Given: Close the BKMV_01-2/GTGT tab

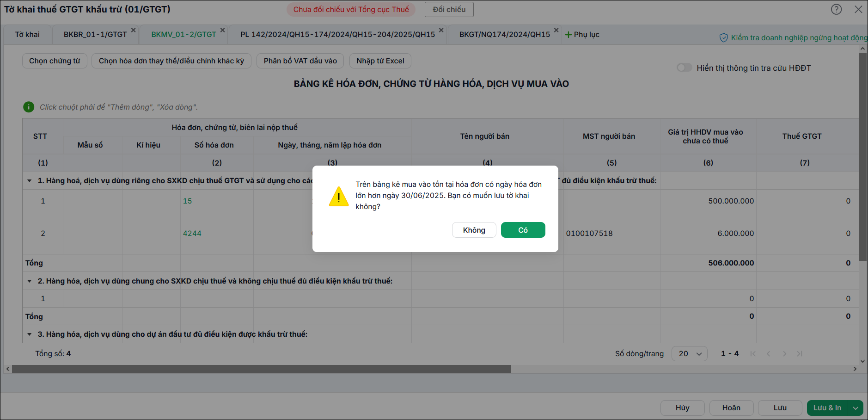Looking at the screenshot, I should [x=223, y=30].
